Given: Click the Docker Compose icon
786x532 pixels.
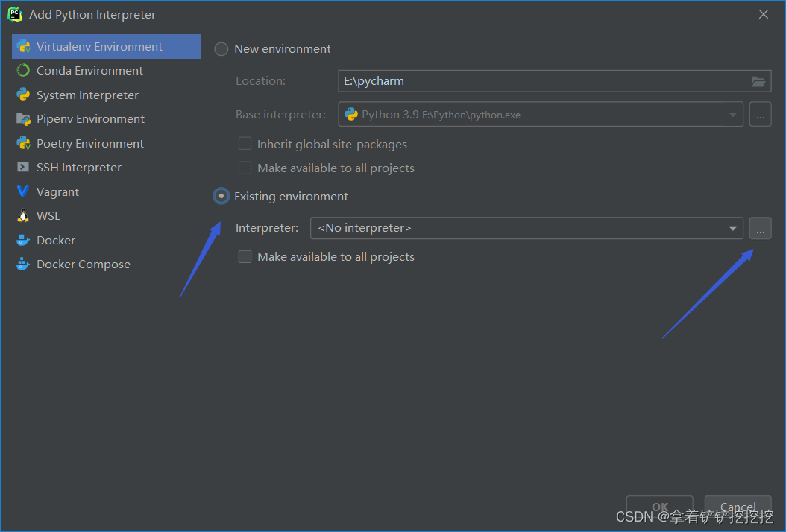Looking at the screenshot, I should pos(23,264).
